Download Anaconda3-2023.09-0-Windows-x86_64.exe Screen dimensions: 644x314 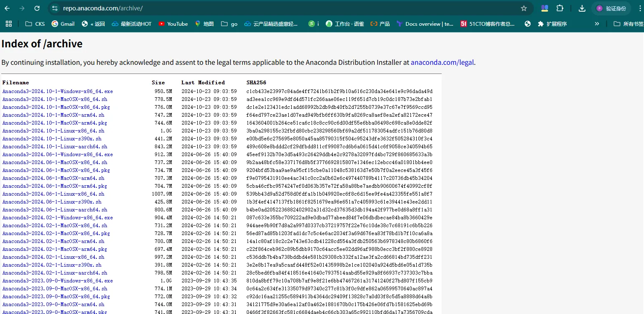(x=58, y=281)
